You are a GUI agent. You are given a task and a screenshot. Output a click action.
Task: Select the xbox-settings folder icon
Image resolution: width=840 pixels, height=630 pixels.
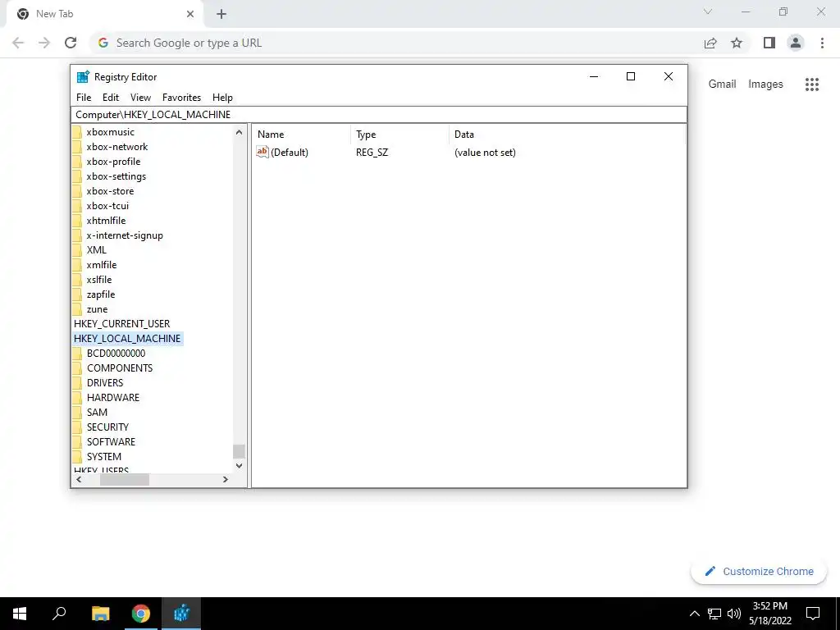(x=77, y=176)
